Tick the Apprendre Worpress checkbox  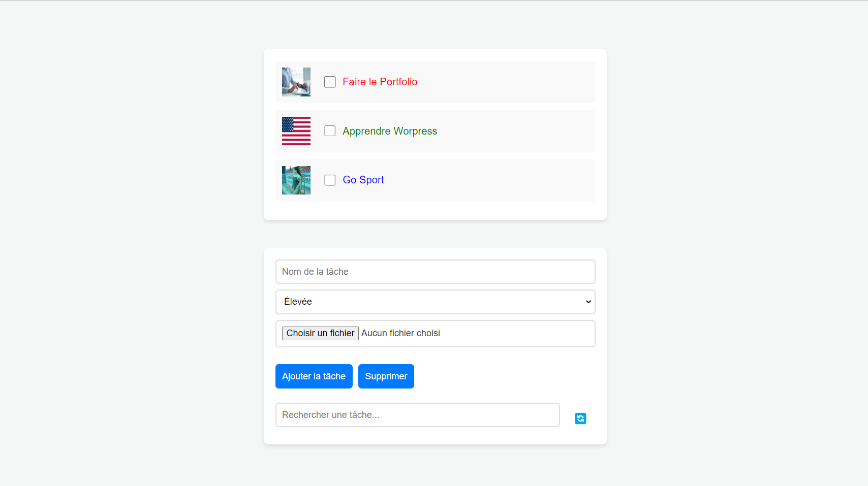[x=330, y=131]
